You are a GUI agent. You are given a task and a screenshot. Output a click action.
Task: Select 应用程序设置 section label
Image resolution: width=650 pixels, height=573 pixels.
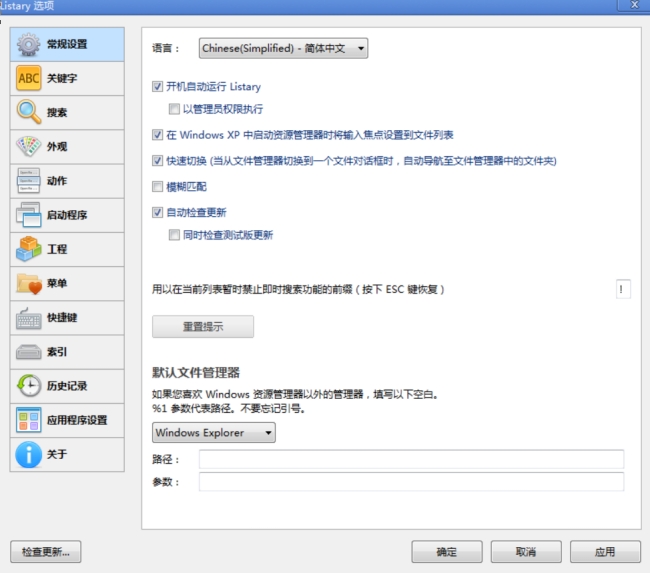click(x=77, y=420)
